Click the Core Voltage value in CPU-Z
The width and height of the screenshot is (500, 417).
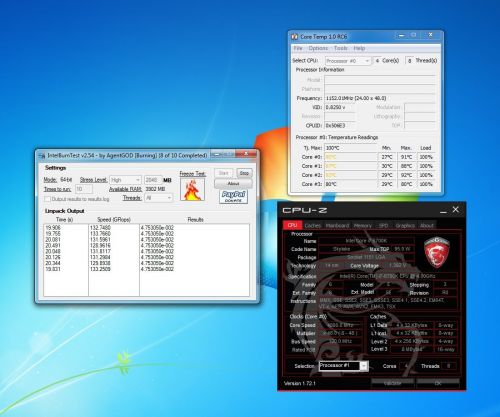(x=397, y=266)
